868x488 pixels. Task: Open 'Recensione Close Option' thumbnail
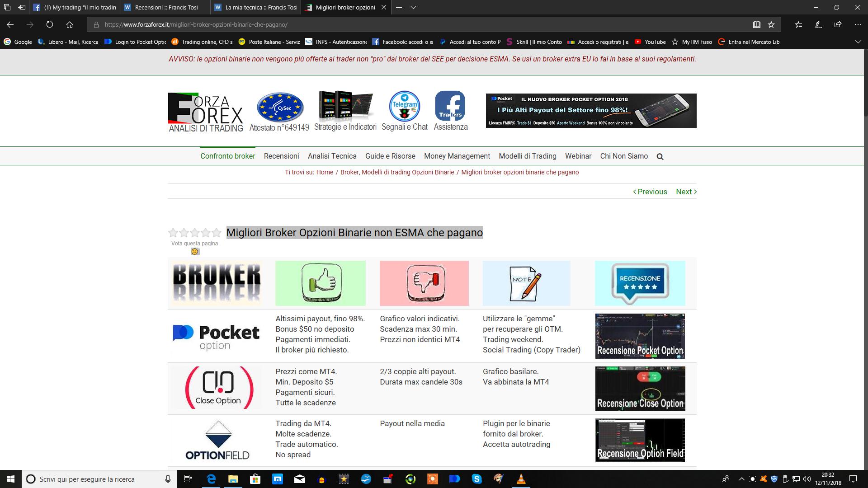(640, 389)
